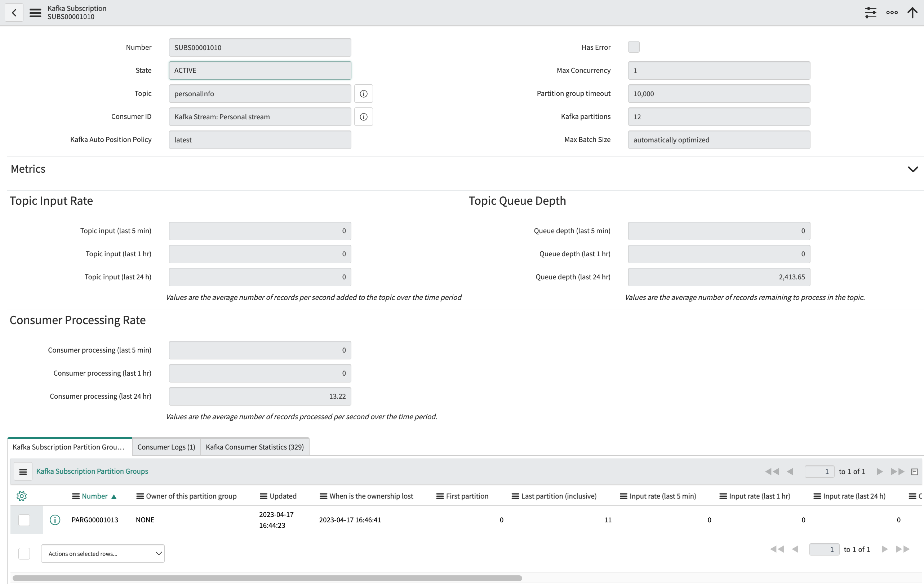Sort by Input rate (last 5 min) header
Screen dimensions: 924x584
663,496
